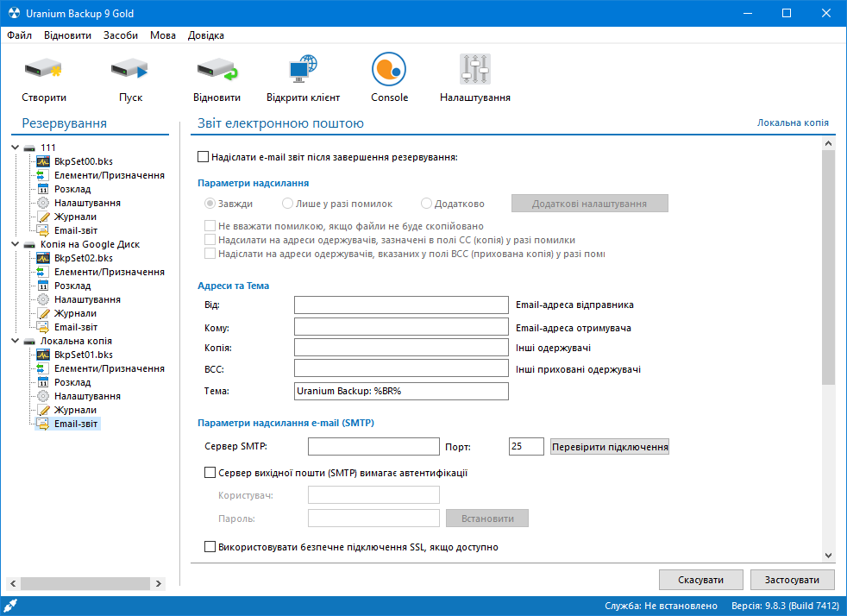Click the BkpSet00.bks file icon

click(x=43, y=161)
